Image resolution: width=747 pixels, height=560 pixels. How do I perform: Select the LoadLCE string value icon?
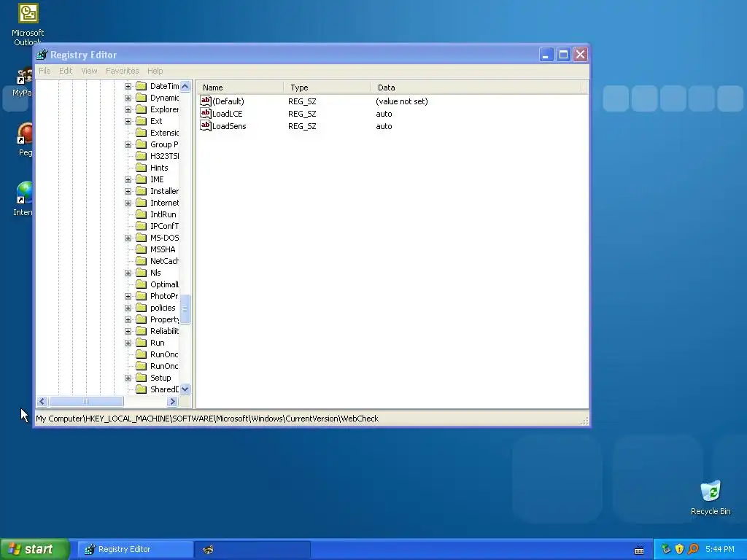pos(205,113)
